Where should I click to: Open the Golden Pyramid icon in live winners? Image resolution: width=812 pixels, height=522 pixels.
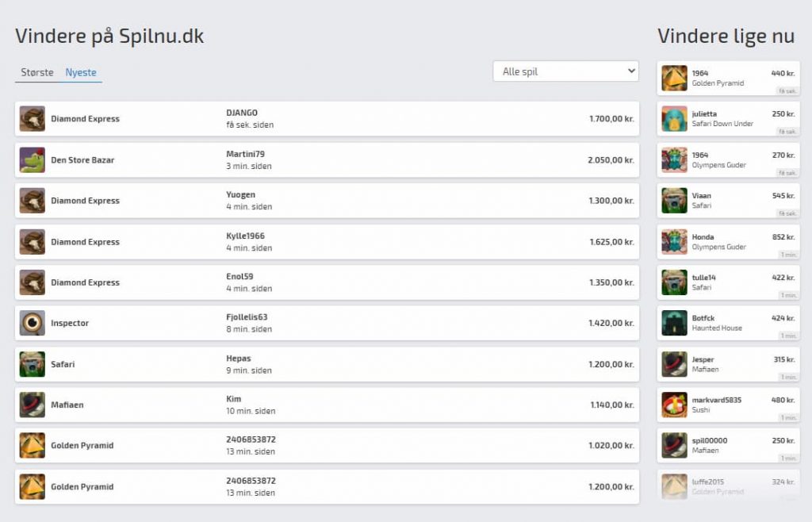[x=674, y=79]
